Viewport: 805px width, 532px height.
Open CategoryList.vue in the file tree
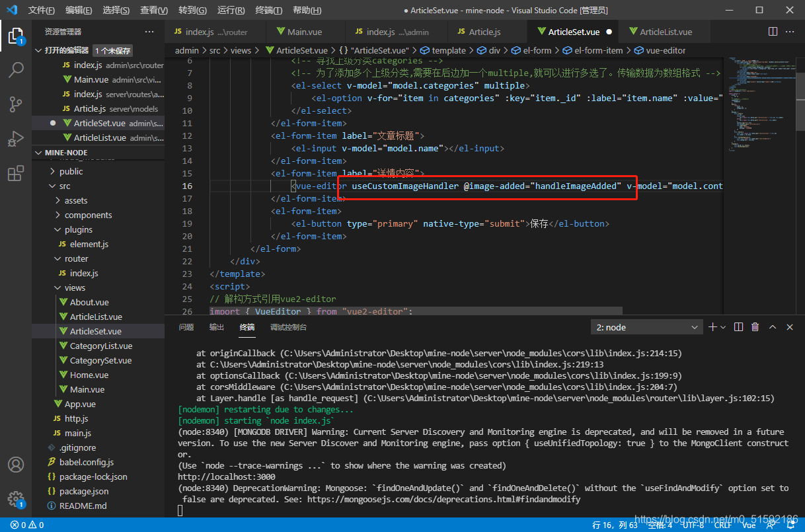pos(100,346)
